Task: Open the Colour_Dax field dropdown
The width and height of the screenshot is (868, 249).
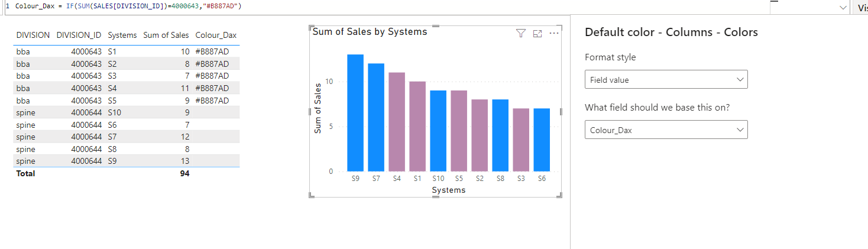Action: (666, 130)
